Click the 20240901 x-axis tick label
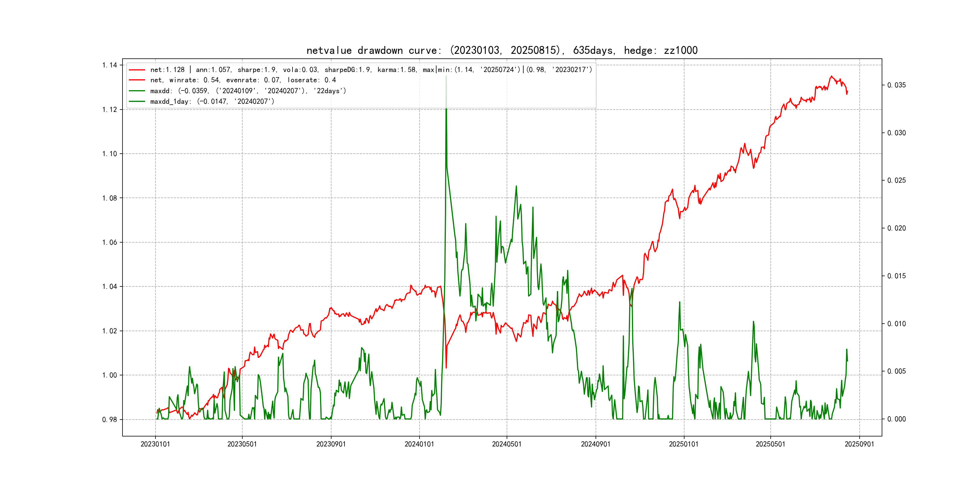Viewport: 980px width, 490px height. point(595,444)
